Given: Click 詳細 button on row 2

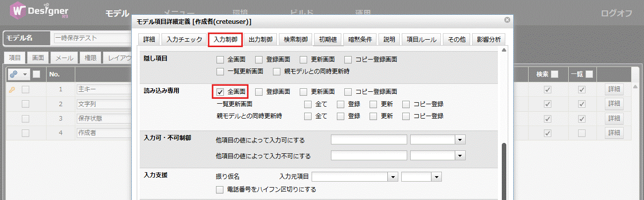Looking at the screenshot, I should (x=614, y=104).
